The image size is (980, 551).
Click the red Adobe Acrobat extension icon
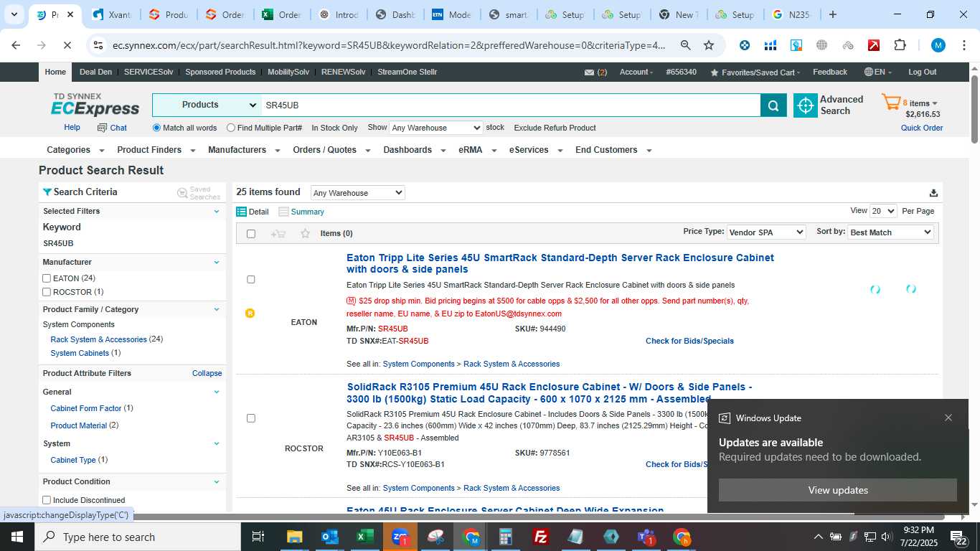[874, 45]
